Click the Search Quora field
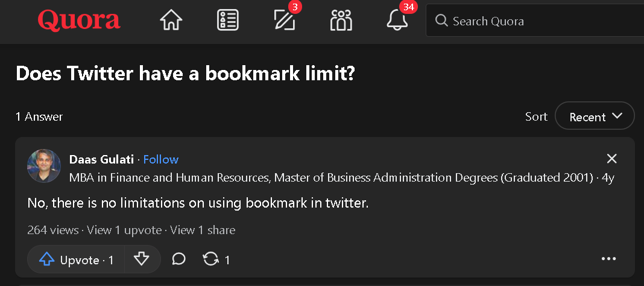The height and width of the screenshot is (286, 644). (x=535, y=21)
